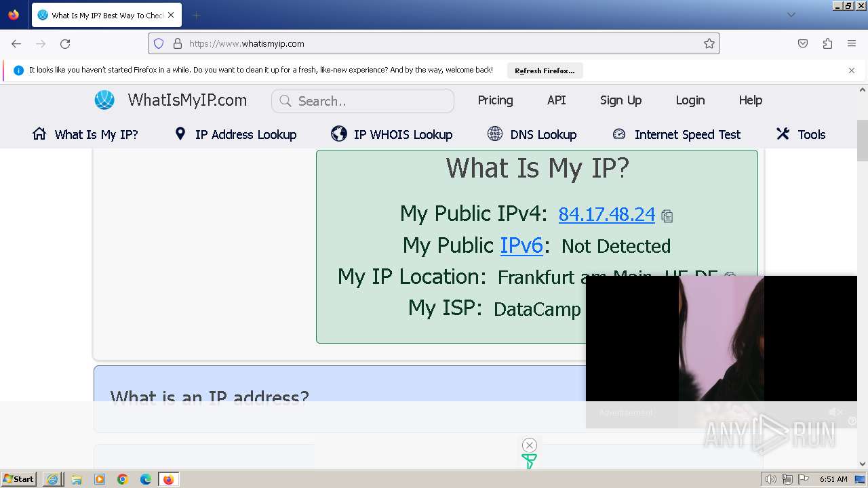Launch Chrome from taskbar
Viewport: 868px width, 488px height.
tap(123, 479)
